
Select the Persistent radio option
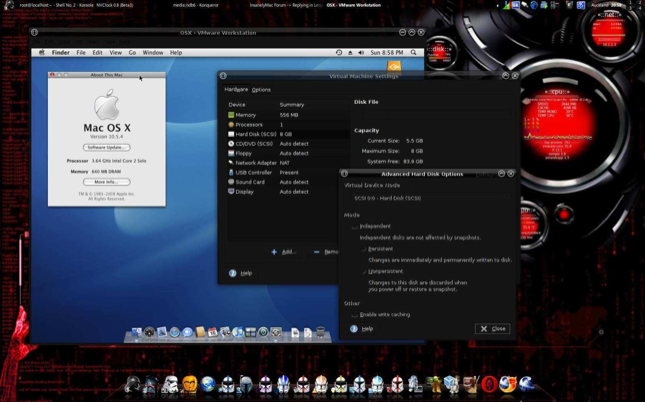click(364, 249)
